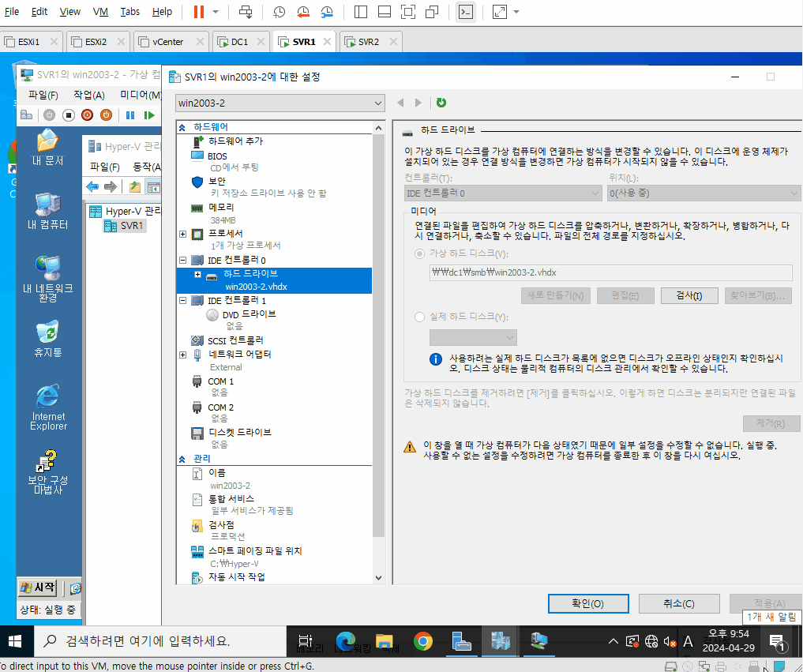Click the stretch guest display icon
The image size is (803, 672).
tap(499, 12)
